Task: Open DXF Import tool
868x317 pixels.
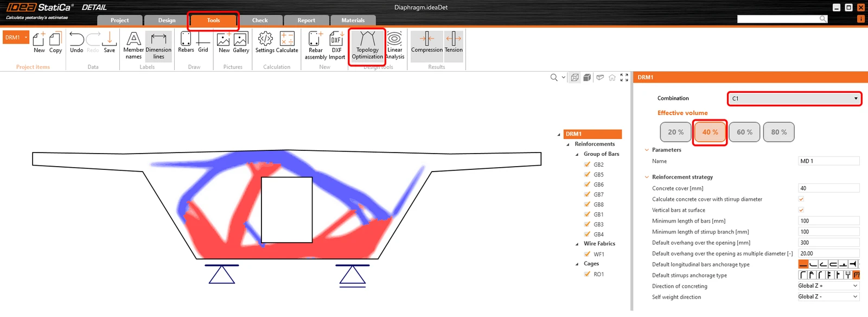Action: point(336,46)
